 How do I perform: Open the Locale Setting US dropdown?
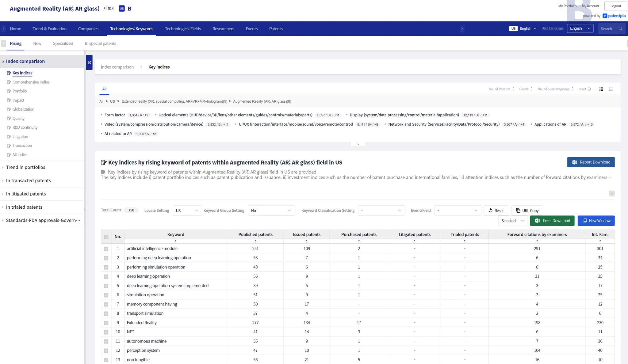187,210
